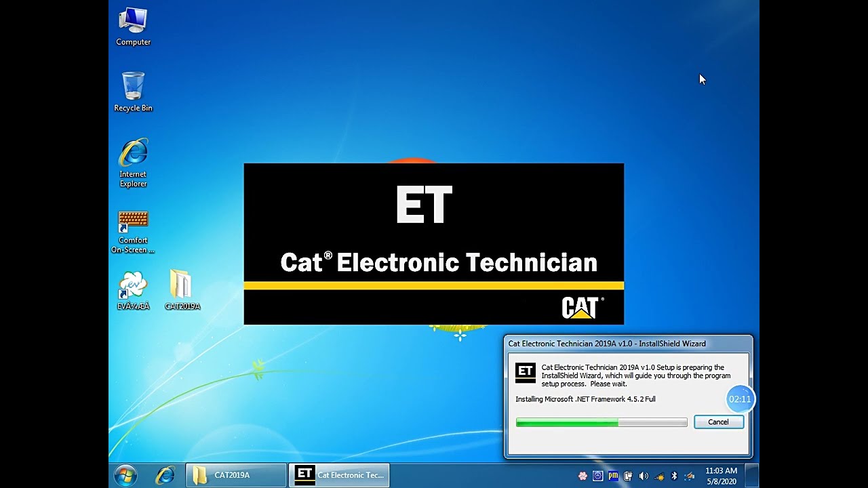The image size is (868, 488).
Task: Switch to CAT2019A folder taskbar window
Action: [236, 475]
